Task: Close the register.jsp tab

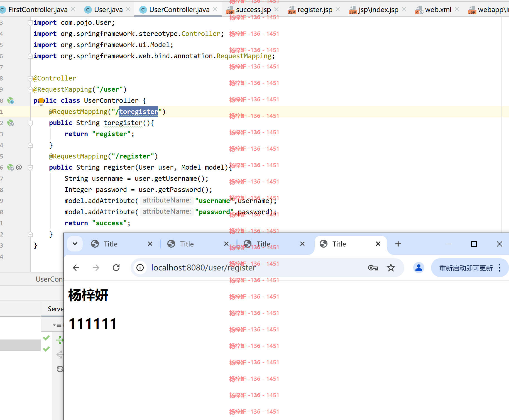Action: 338,9
